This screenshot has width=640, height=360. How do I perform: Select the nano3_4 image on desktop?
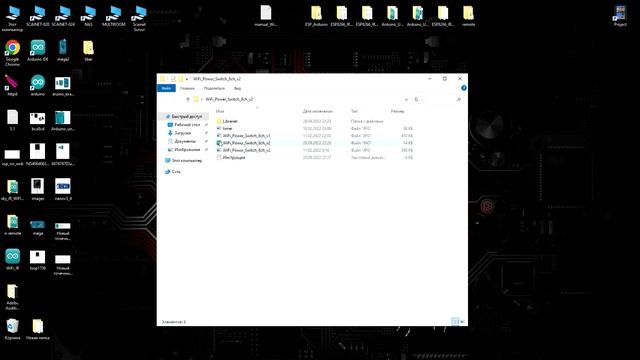tap(63, 190)
